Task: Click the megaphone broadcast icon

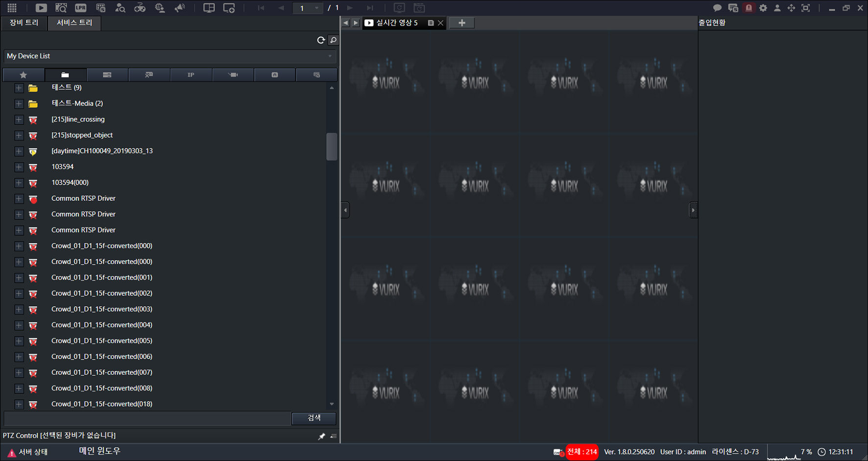Action: pos(180,8)
